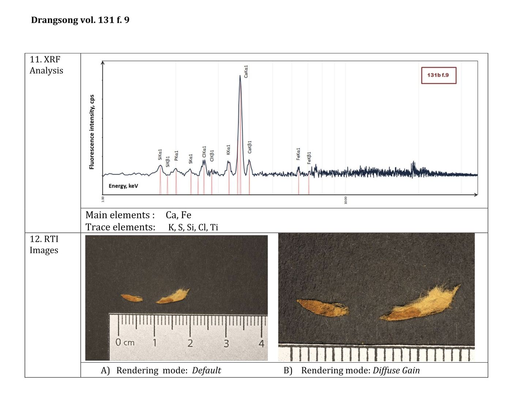Click the FeKα1 peak label
Screen dimensions: 512x420
298,154
